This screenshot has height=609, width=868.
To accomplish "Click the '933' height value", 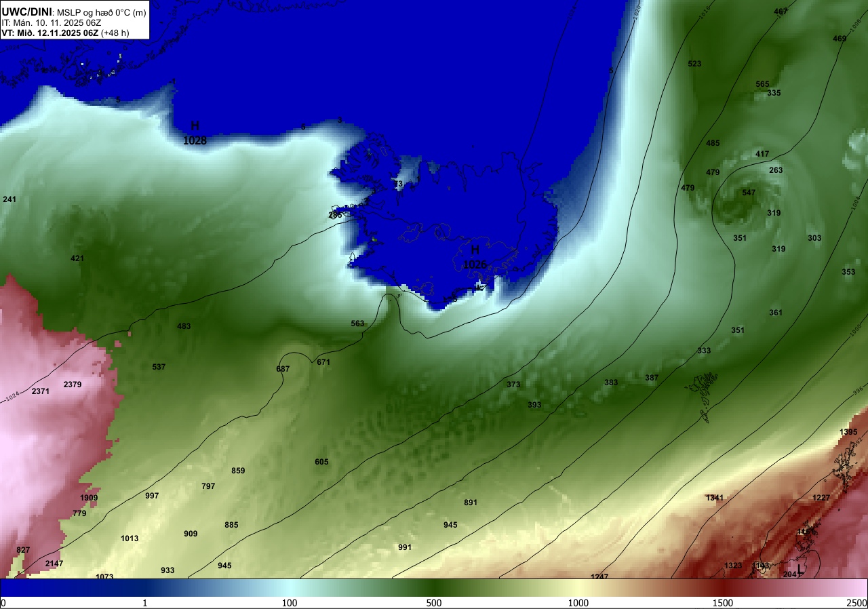I will (167, 570).
